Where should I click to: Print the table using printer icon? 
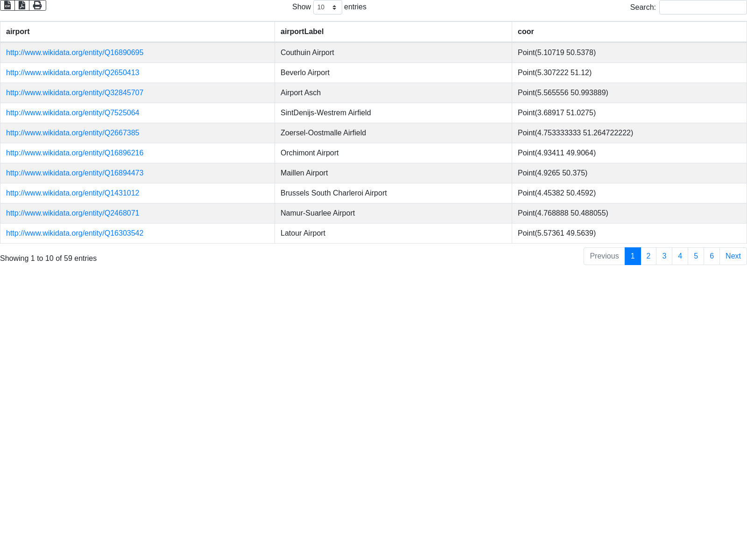point(37,5)
